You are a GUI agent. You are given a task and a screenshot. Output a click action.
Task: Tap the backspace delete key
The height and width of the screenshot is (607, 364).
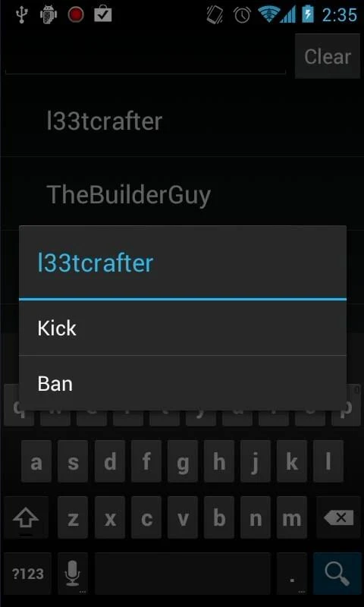[x=338, y=517]
